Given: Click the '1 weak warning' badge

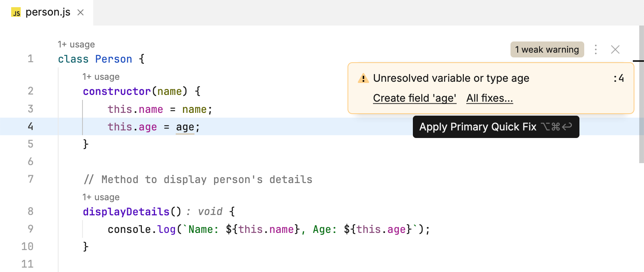Looking at the screenshot, I should pos(547,49).
